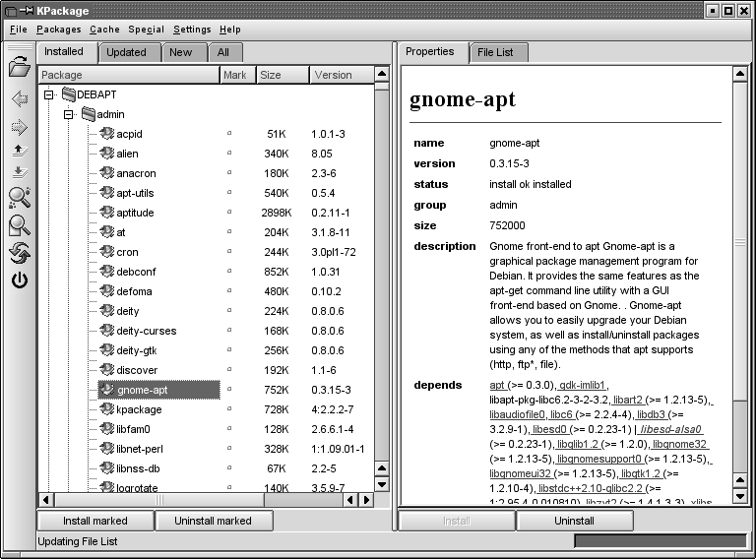Image resolution: width=756 pixels, height=559 pixels.
Task: Toggle the mark for libnss-db
Action: pyautogui.click(x=229, y=467)
